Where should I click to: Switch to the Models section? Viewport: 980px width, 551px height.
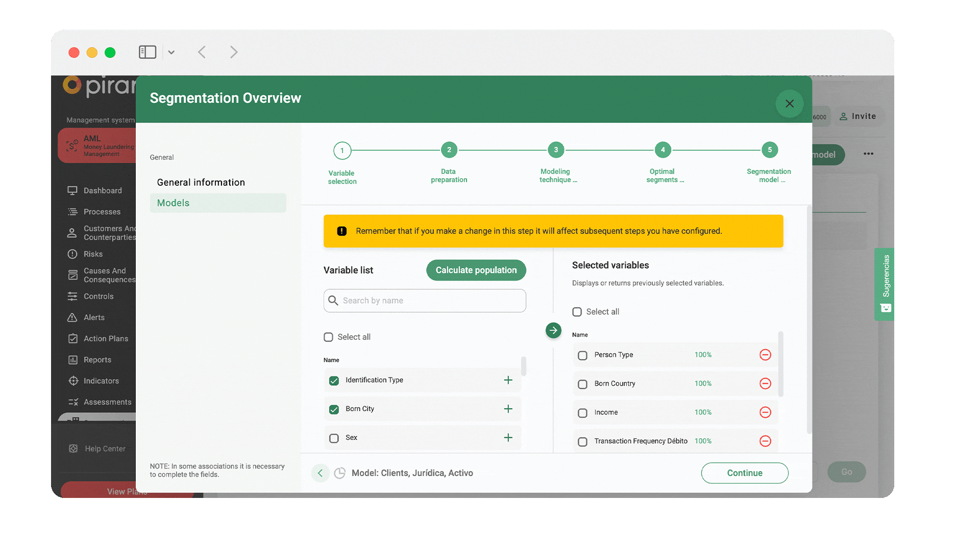point(173,203)
